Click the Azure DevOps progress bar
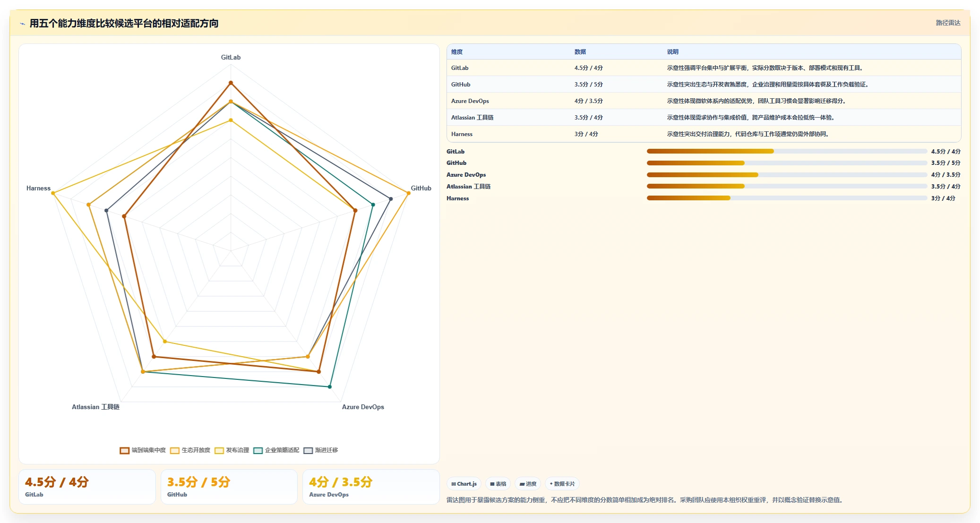This screenshot has width=980, height=523. 787,175
